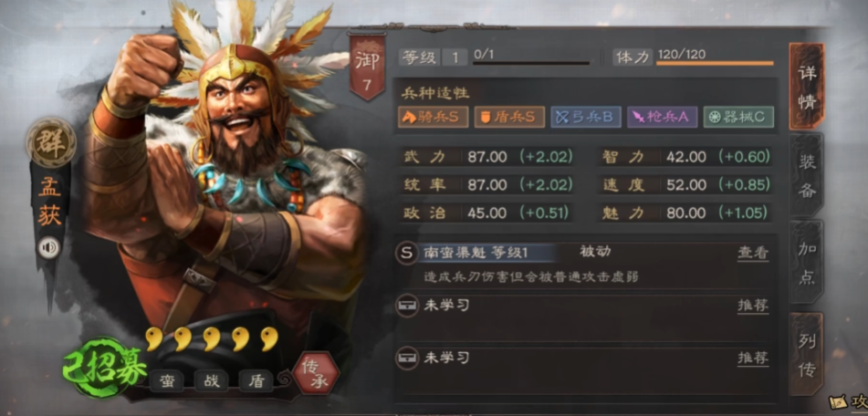Click the 体力 stamina progress bar
Screen dimensions: 868x416
(715, 63)
